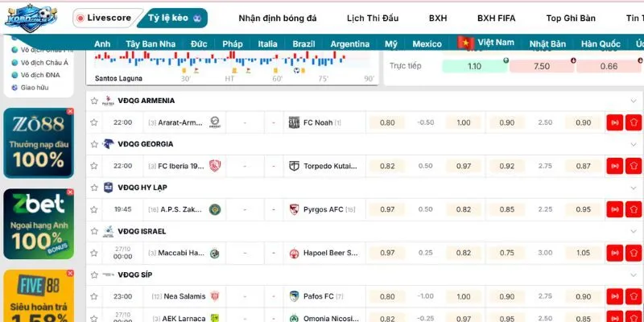Open Top Ghi Bàn page
This screenshot has width=644, height=322.
571,19
